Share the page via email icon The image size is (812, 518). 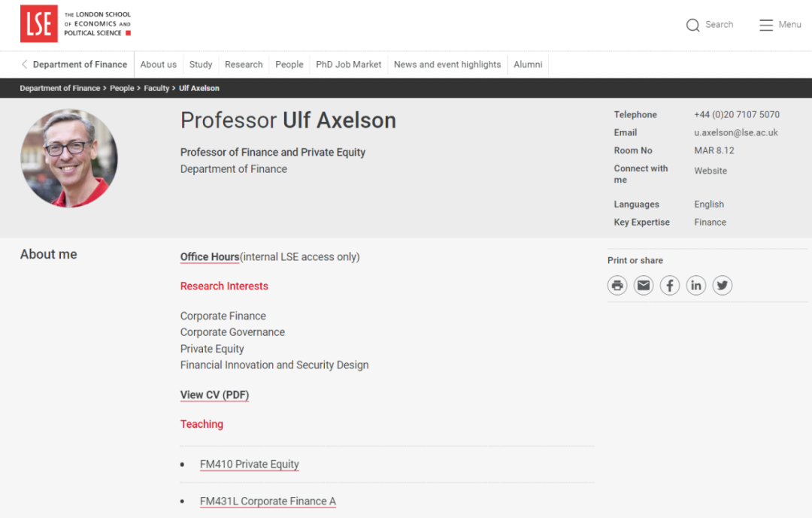click(x=644, y=286)
